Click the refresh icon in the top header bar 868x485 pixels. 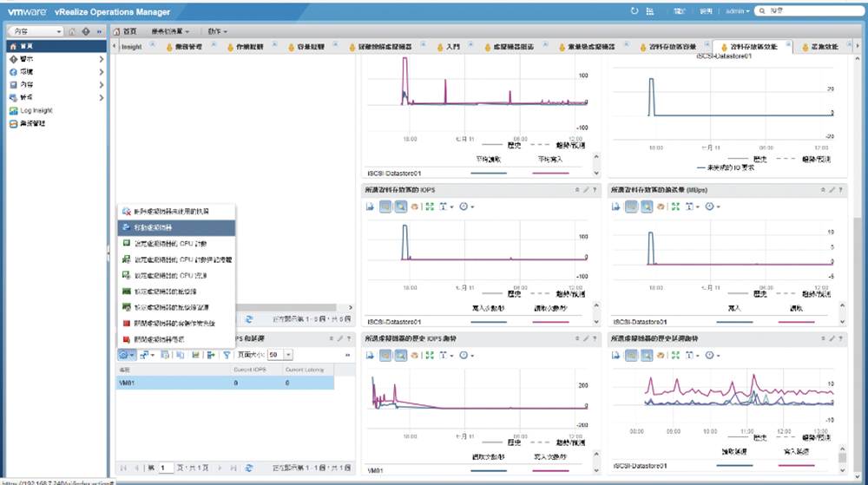pyautogui.click(x=635, y=11)
